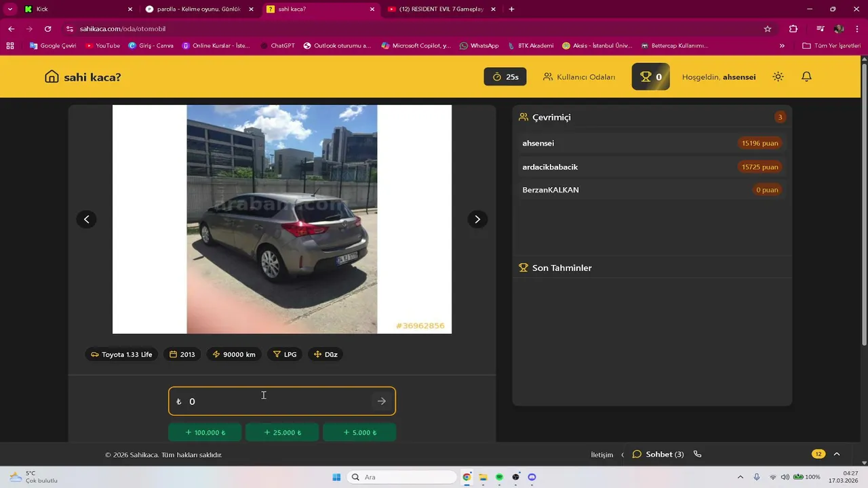The height and width of the screenshot is (488, 868).
Task: Switch to the parolla Kelime oyunu tab
Action: (199, 9)
